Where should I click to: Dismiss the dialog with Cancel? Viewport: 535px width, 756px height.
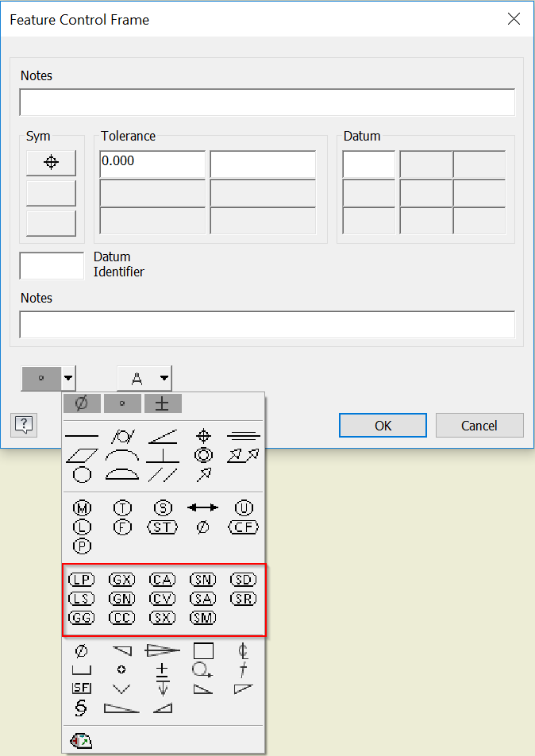[479, 425]
